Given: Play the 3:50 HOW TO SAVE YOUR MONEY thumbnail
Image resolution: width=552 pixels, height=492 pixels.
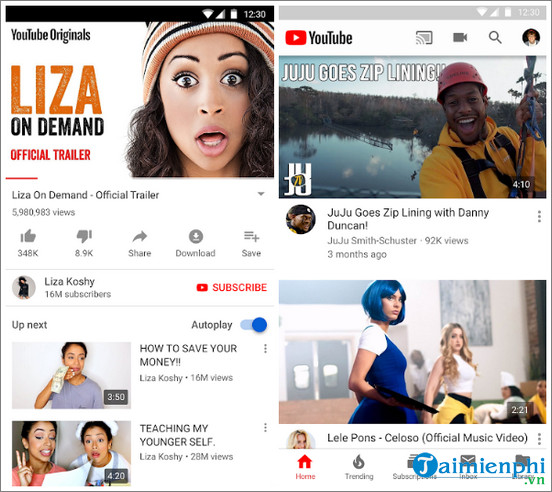Looking at the screenshot, I should point(71,375).
